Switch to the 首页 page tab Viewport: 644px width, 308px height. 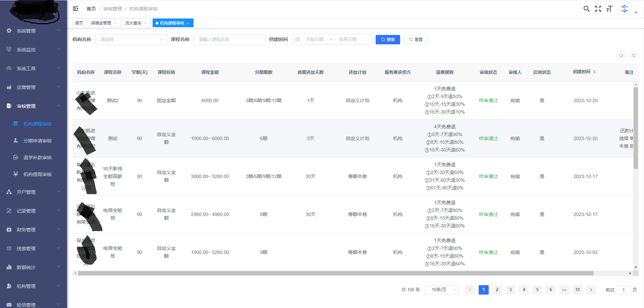click(x=79, y=23)
